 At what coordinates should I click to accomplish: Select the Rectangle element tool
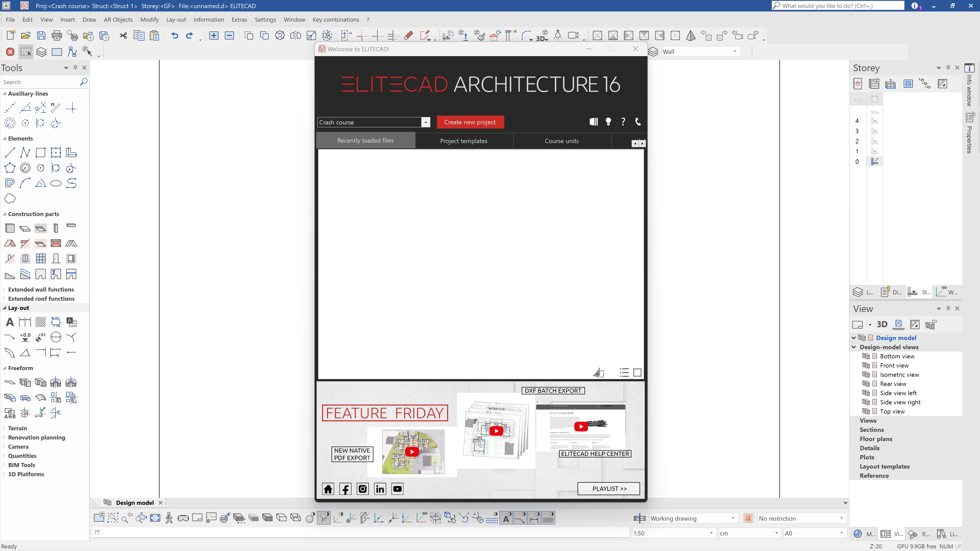pyautogui.click(x=40, y=153)
